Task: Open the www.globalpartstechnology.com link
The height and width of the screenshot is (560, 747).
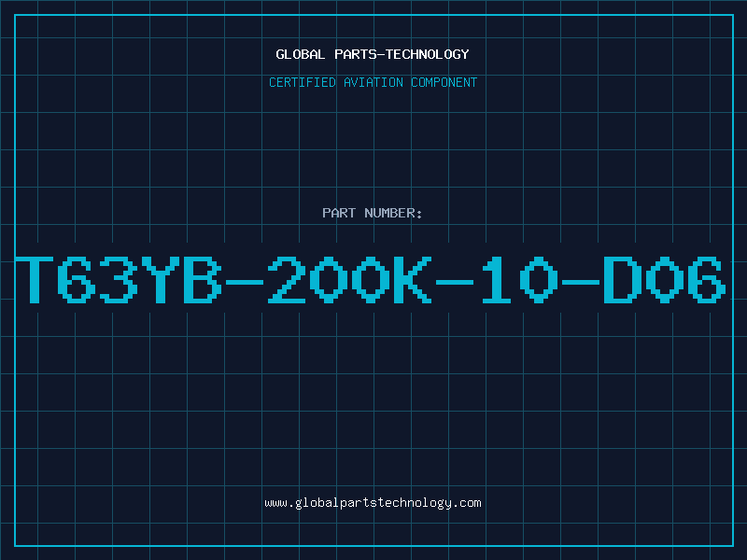Action: [373, 503]
